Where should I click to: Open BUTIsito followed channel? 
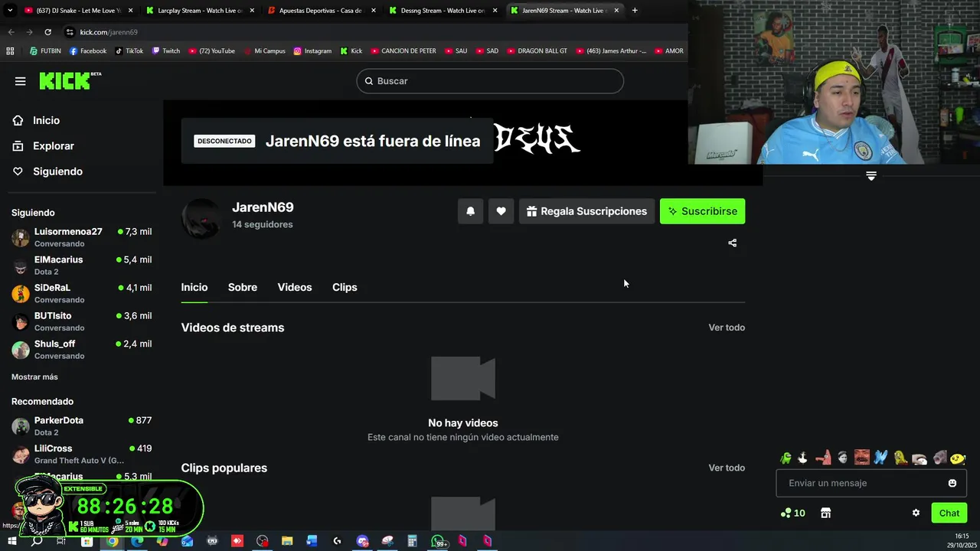click(x=81, y=321)
